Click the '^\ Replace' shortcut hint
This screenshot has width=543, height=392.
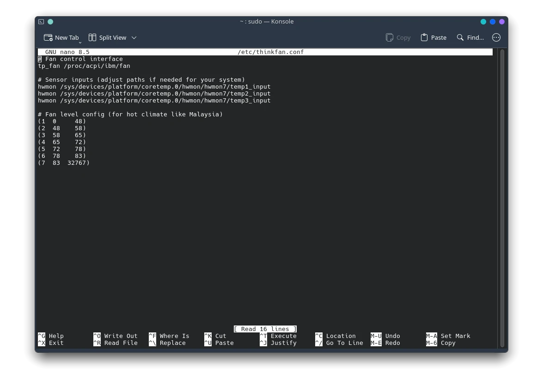[167, 343]
